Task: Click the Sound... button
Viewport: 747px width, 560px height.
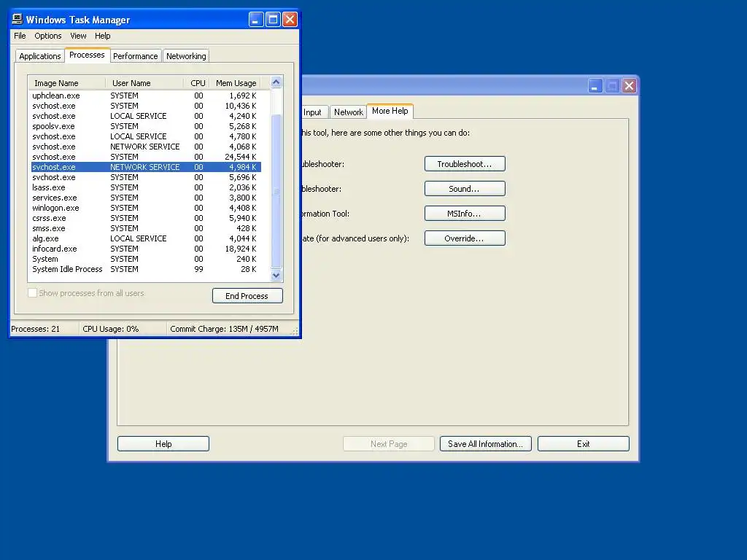Action: (465, 189)
